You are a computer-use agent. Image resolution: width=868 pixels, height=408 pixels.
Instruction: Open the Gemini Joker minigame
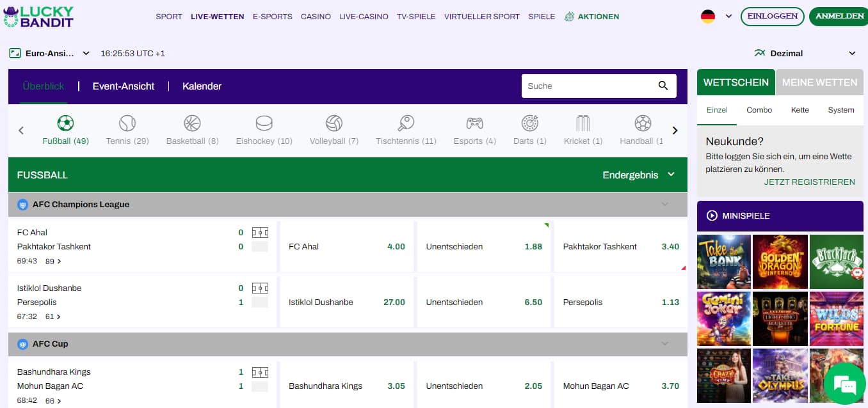[x=724, y=318]
